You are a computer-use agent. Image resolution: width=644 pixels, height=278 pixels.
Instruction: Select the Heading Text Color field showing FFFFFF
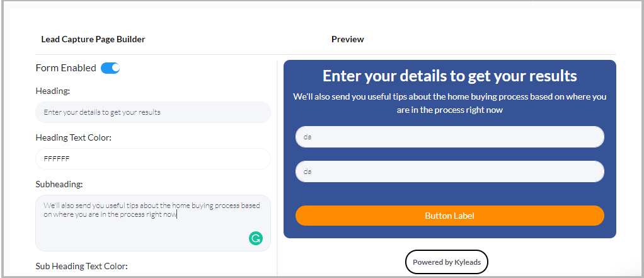pyautogui.click(x=153, y=159)
